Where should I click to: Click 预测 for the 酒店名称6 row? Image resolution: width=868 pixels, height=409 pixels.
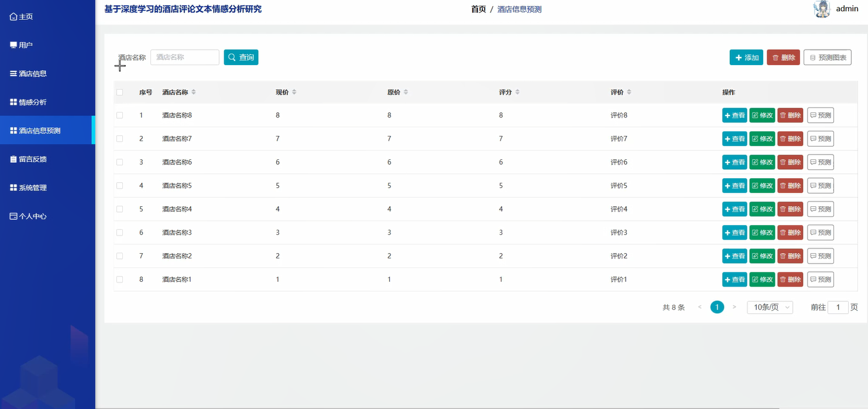pyautogui.click(x=821, y=162)
